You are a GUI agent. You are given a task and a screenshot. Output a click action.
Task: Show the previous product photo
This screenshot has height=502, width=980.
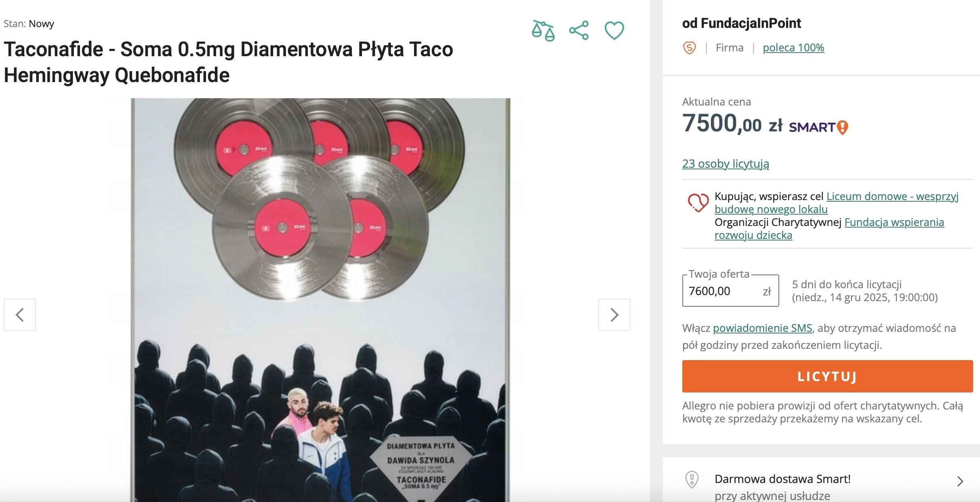point(20,315)
